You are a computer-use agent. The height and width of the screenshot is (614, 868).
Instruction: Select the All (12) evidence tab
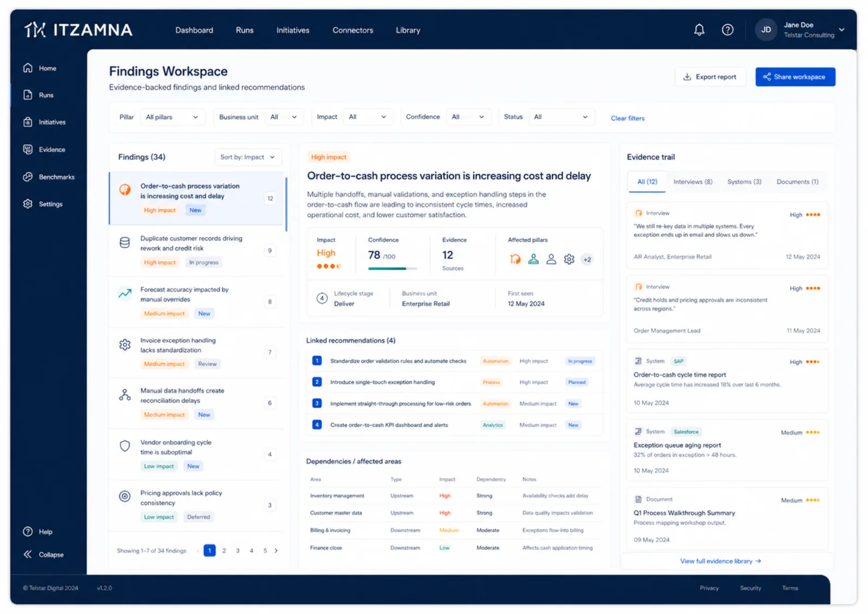(x=647, y=182)
